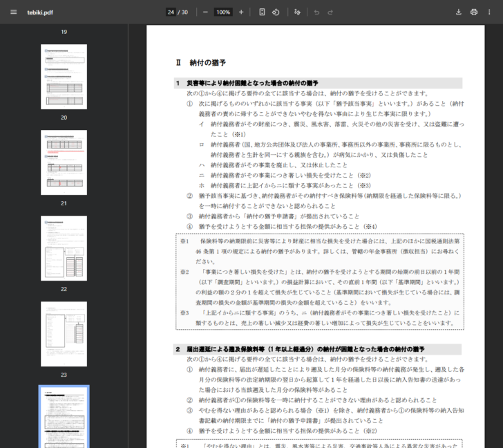
Task: Activate the draw annotation tool
Action: (297, 12)
